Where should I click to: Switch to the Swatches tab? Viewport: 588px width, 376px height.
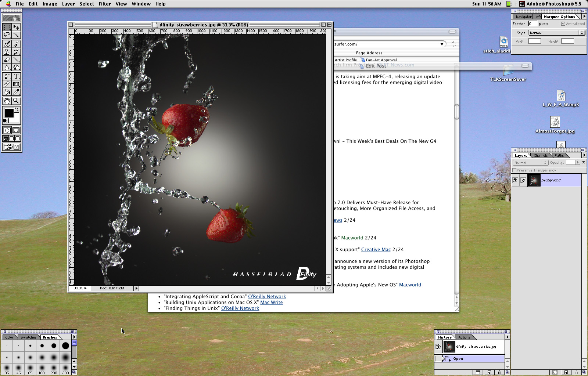(x=29, y=337)
